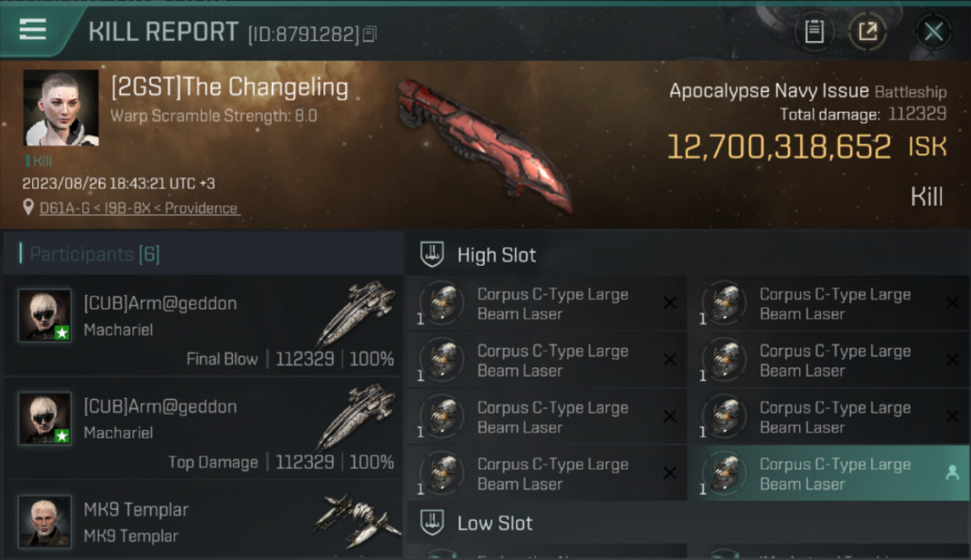Collapse the High Slot section

[x=687, y=255]
